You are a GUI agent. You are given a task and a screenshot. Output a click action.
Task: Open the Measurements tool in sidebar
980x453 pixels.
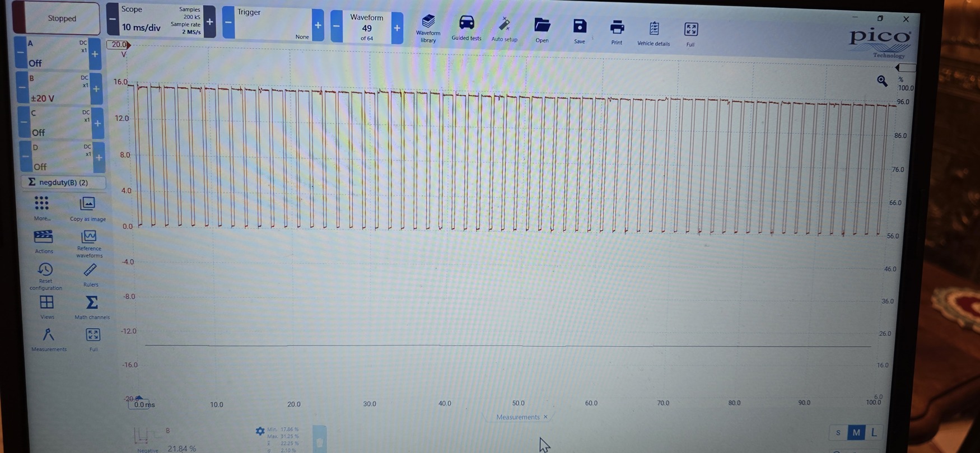click(49, 340)
